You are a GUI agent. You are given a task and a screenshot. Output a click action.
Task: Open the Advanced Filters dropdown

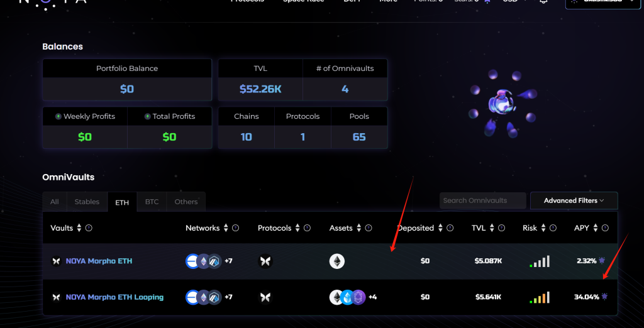click(574, 200)
